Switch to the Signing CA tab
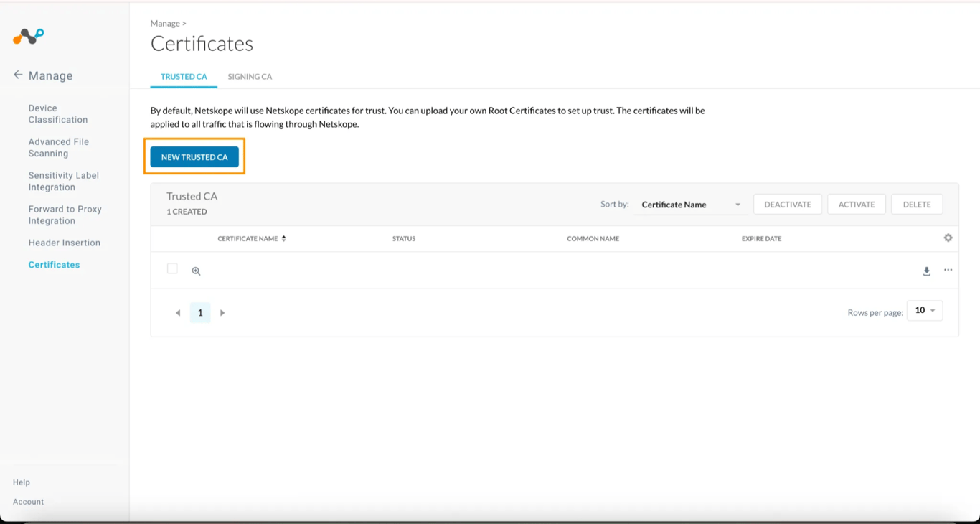Screen dimensions: 980x524 click(250, 77)
